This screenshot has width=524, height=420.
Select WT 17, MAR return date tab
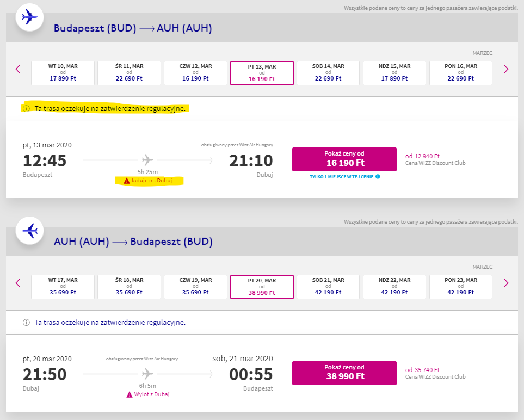pyautogui.click(x=63, y=287)
